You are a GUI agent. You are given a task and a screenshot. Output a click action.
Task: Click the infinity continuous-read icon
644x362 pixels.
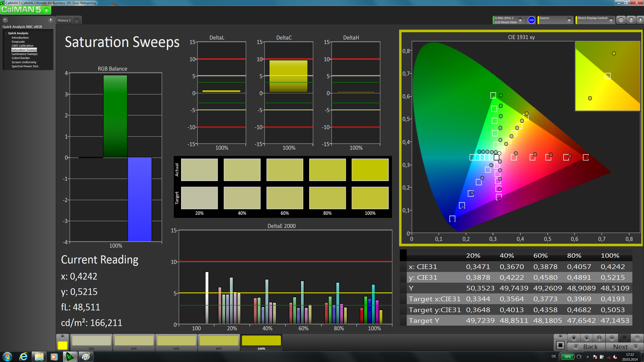coord(612,338)
